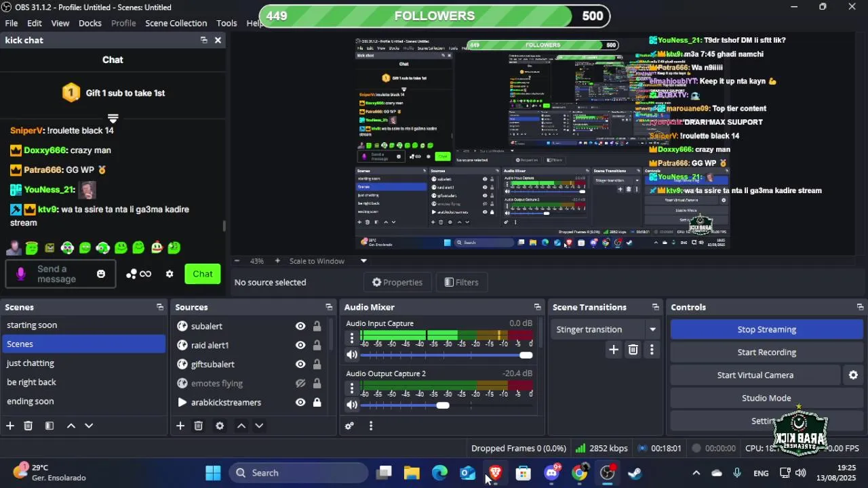Undock the Scenes panel

[160, 307]
